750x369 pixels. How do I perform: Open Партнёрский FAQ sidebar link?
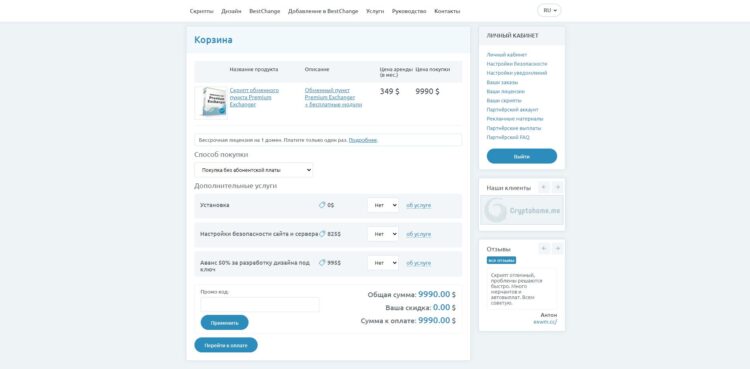508,137
